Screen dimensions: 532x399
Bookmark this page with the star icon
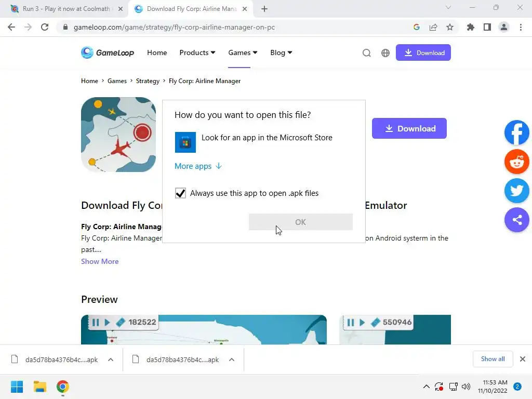pos(450,27)
